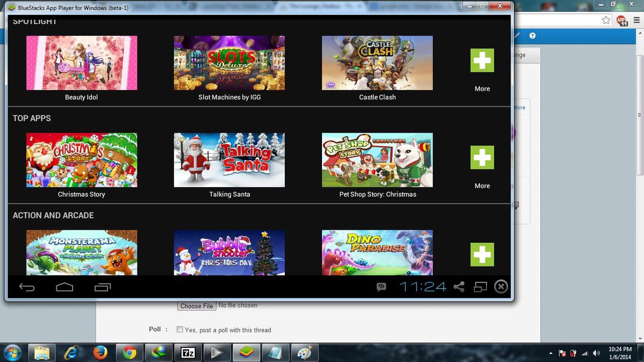
Task: Open the notepad-like taskbar icon
Action: [275, 353]
